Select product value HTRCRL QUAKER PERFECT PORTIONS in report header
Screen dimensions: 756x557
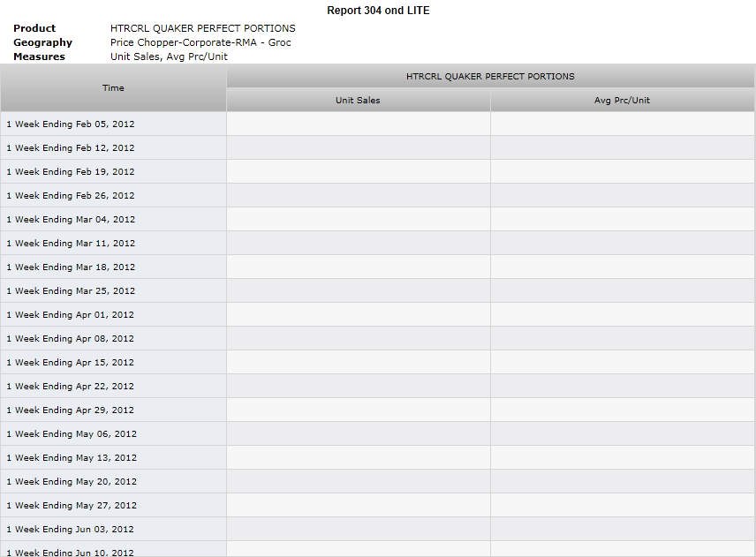[203, 28]
